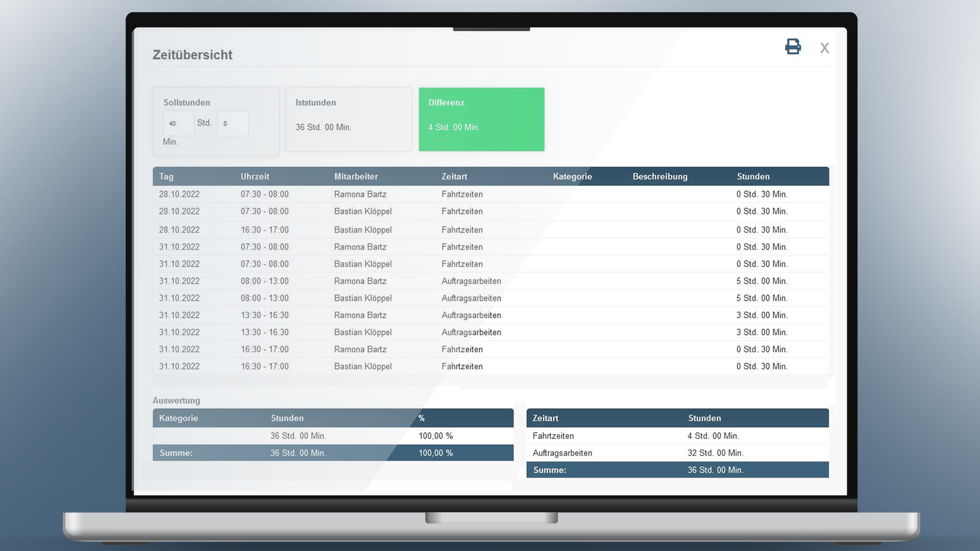
Task: Sort by the Tag column header
Action: [166, 177]
